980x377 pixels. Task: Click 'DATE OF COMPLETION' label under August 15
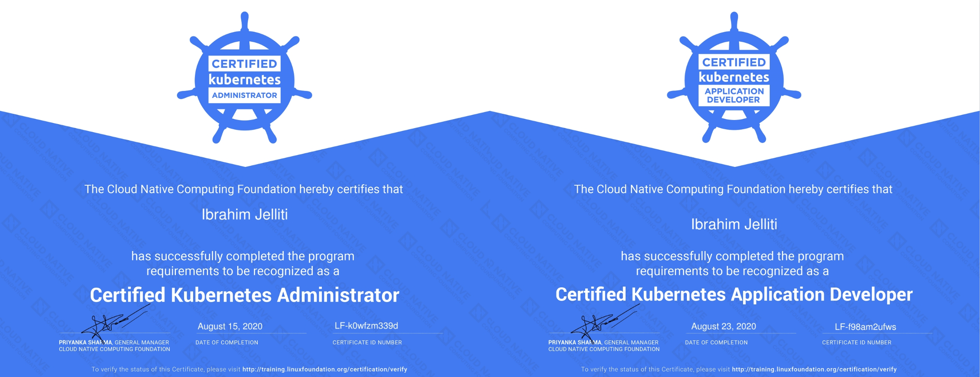tap(227, 342)
